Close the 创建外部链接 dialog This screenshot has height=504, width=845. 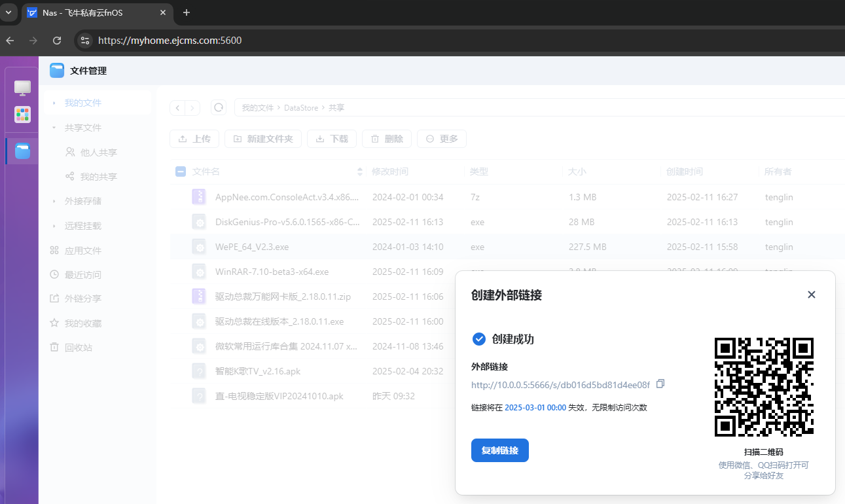[x=812, y=295]
